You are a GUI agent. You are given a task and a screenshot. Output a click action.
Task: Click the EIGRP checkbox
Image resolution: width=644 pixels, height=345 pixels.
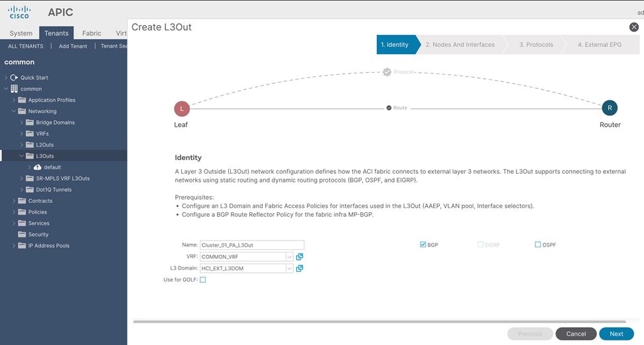(x=480, y=245)
